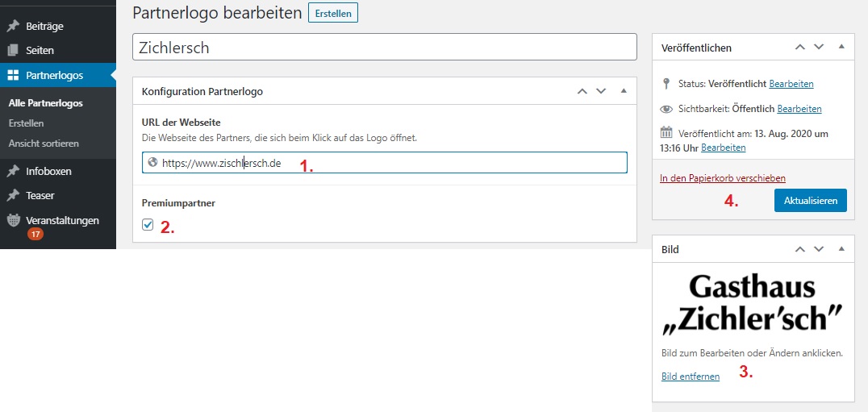The width and height of the screenshot is (868, 412).
Task: Click the Gasthaus Zichler'sch logo image
Action: pyautogui.click(x=752, y=303)
